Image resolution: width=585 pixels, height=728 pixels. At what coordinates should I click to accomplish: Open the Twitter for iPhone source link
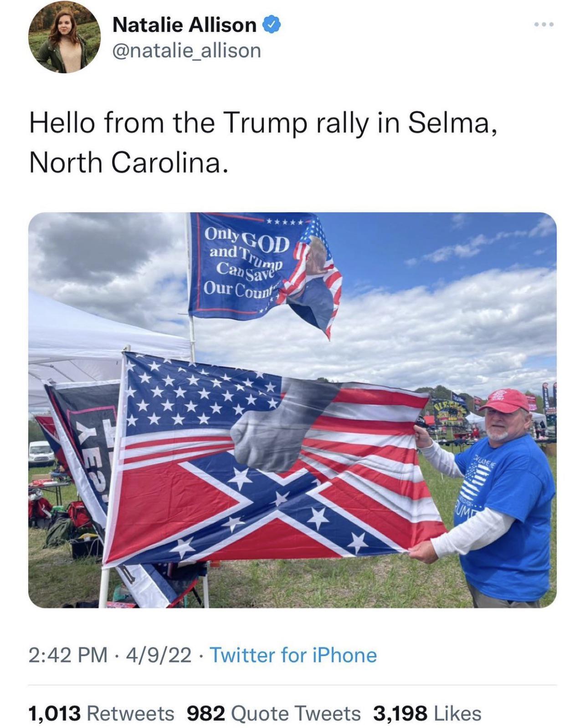[293, 655]
